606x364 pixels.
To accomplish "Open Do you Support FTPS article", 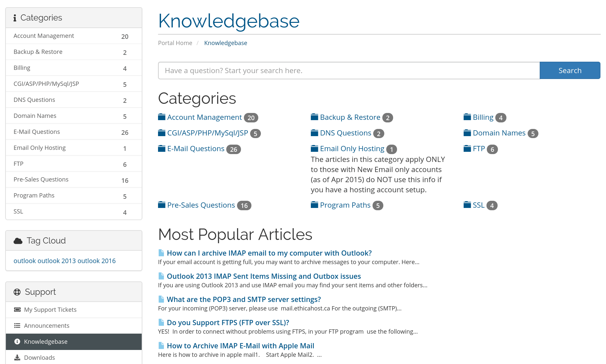I will tap(228, 323).
